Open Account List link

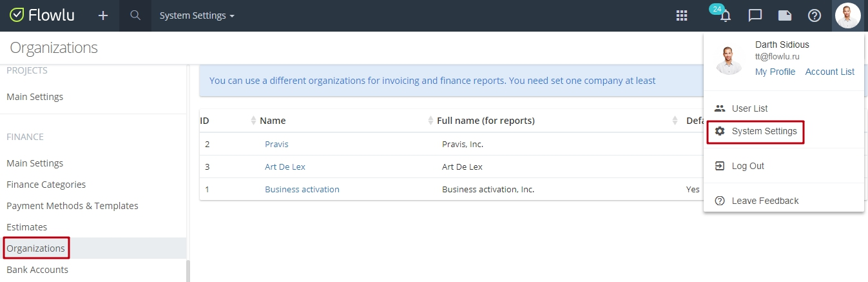[x=830, y=72]
